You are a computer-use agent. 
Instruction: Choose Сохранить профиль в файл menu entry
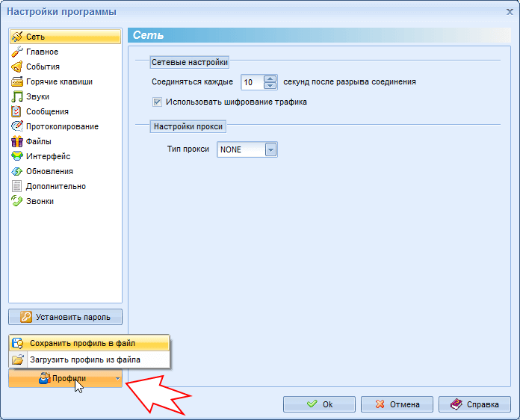pos(89,343)
